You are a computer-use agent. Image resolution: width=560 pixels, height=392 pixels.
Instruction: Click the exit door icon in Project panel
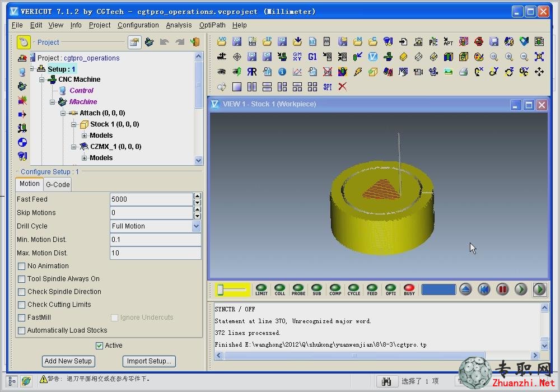point(195,42)
